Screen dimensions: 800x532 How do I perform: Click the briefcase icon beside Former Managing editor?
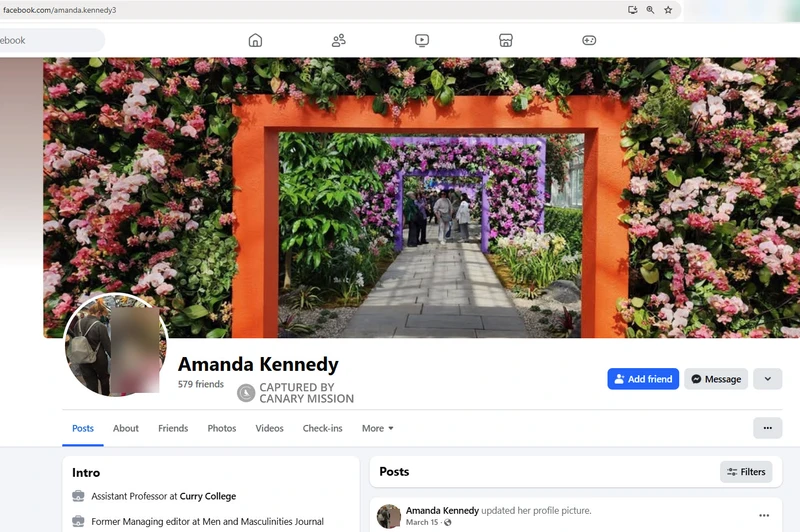point(78,521)
